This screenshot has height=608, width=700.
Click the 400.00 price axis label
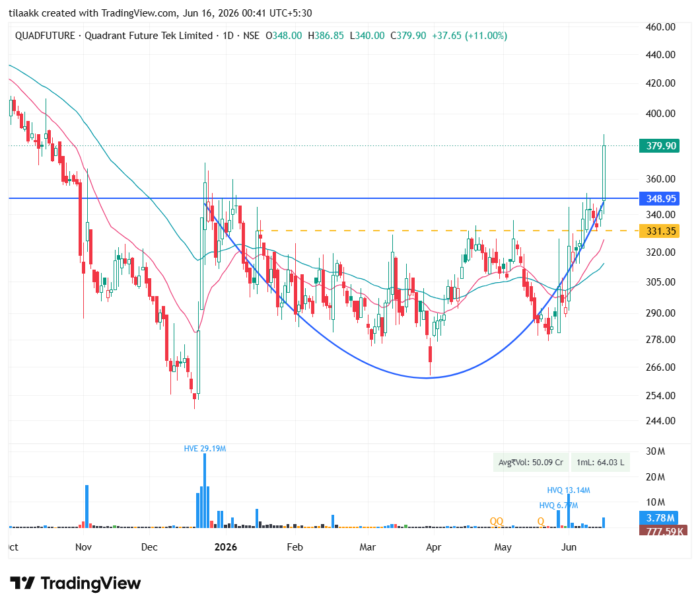[660, 113]
